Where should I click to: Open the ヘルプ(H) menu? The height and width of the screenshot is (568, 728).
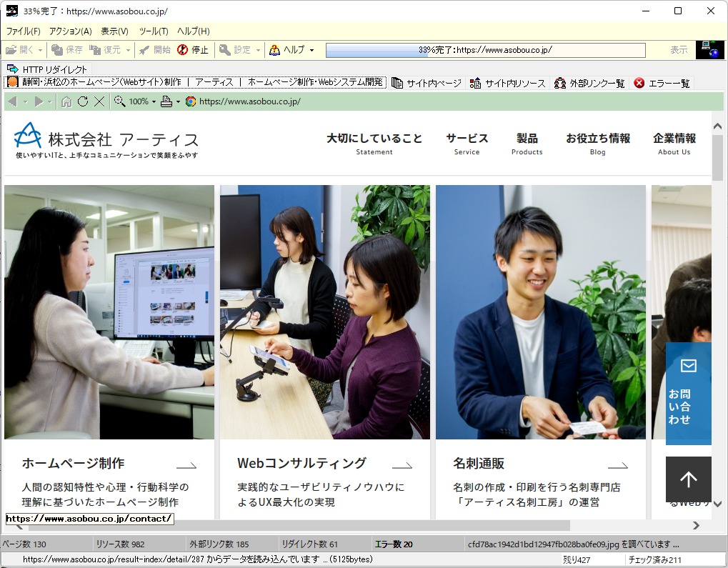coord(194,31)
